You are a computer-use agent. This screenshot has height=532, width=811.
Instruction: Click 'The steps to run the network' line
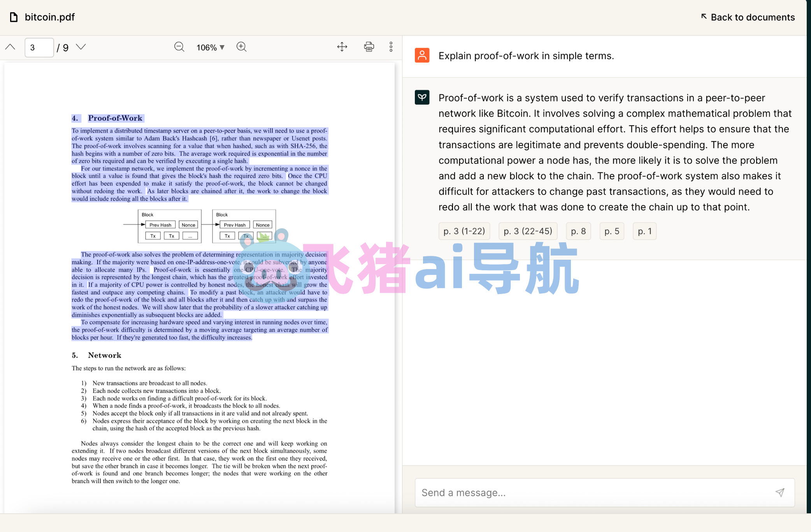coord(129,368)
